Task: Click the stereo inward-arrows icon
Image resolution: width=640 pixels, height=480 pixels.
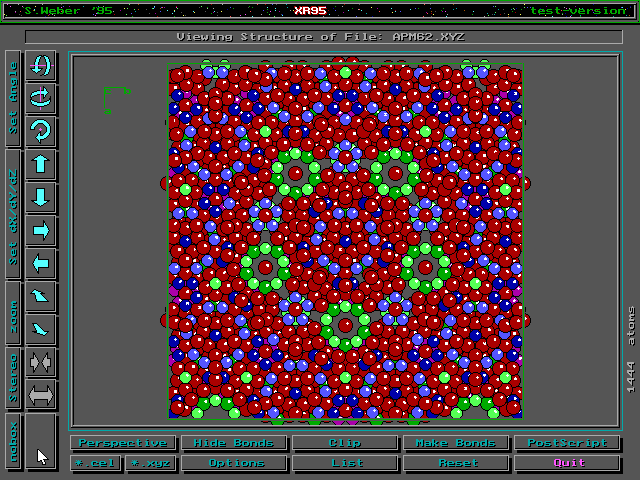Action: (40, 362)
